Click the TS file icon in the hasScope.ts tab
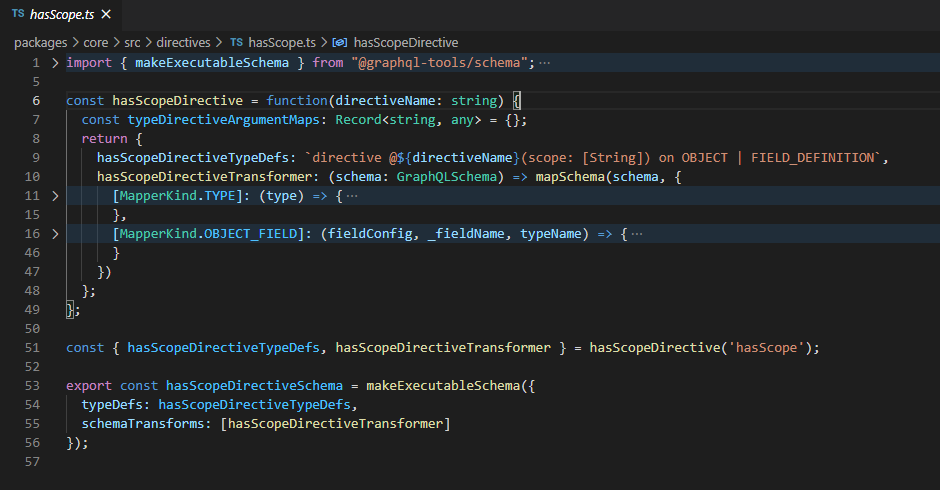This screenshot has height=490, width=940. (x=18, y=15)
